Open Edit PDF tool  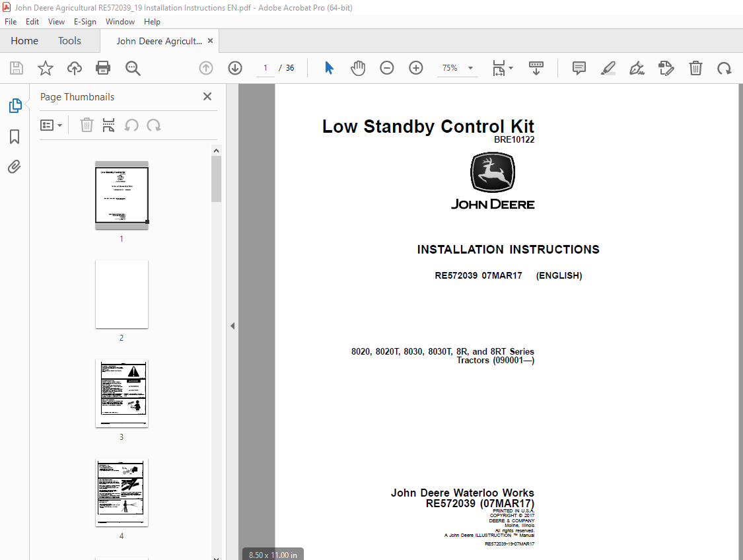coord(666,68)
